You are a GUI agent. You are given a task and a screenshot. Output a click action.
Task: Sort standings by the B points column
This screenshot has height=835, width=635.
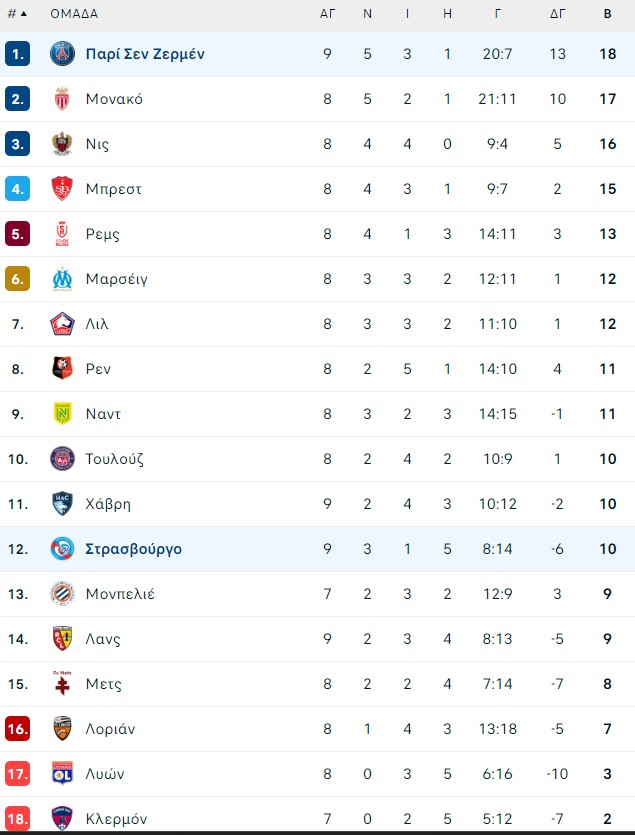click(607, 14)
